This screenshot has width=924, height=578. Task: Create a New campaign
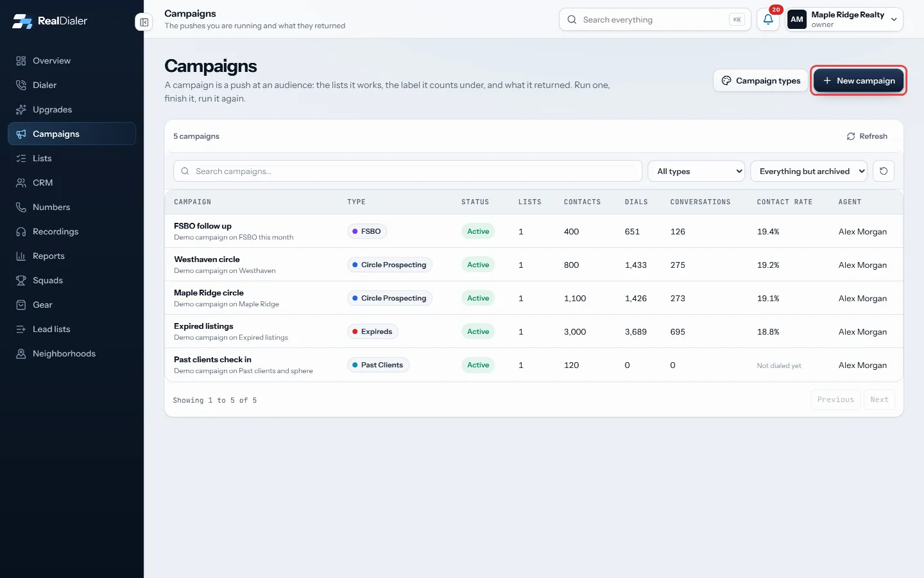[859, 81]
